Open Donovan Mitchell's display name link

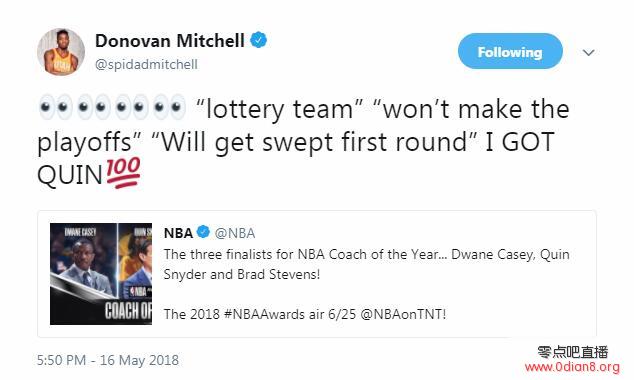pyautogui.click(x=170, y=40)
